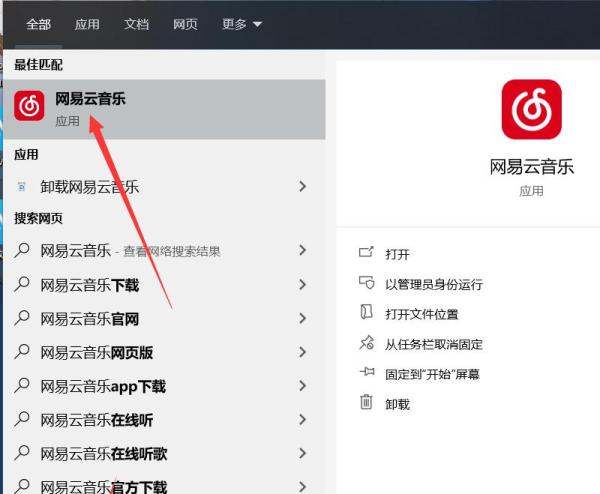Viewport: 600px width, 494px height.
Task: Click the trash icon next to 卸载
Action: click(x=366, y=402)
